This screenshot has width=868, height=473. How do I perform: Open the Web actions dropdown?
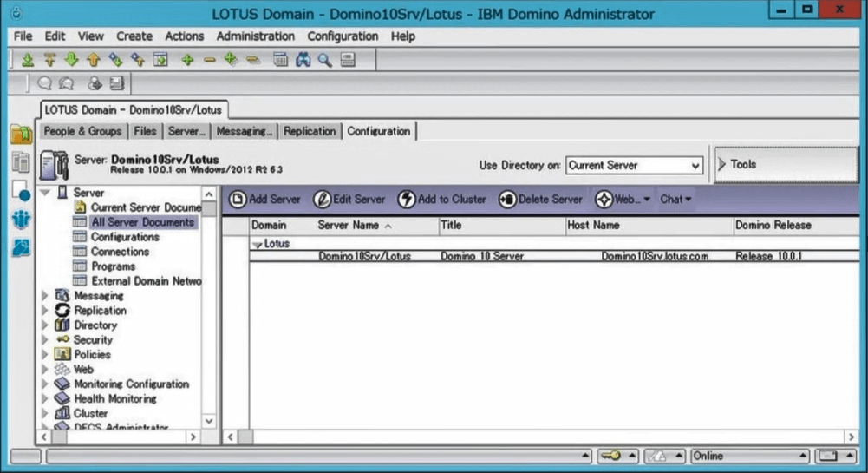621,200
